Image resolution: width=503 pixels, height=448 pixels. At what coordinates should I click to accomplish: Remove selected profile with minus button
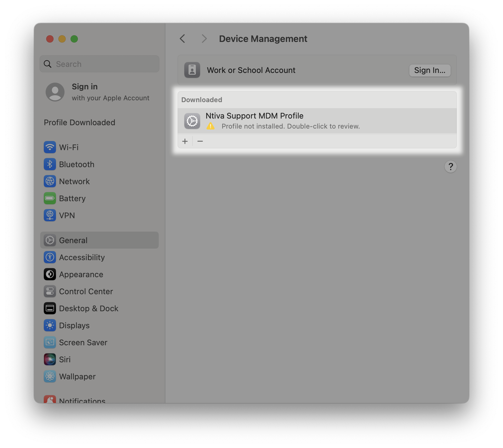(200, 141)
